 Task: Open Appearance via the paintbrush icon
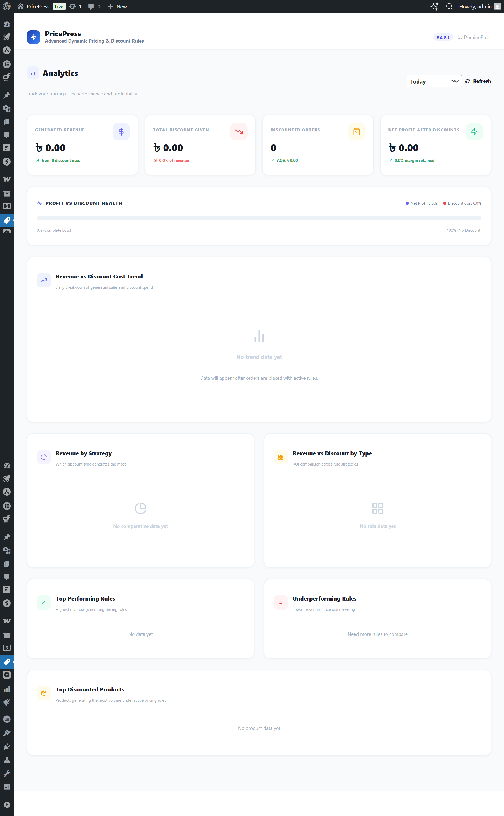click(7, 733)
